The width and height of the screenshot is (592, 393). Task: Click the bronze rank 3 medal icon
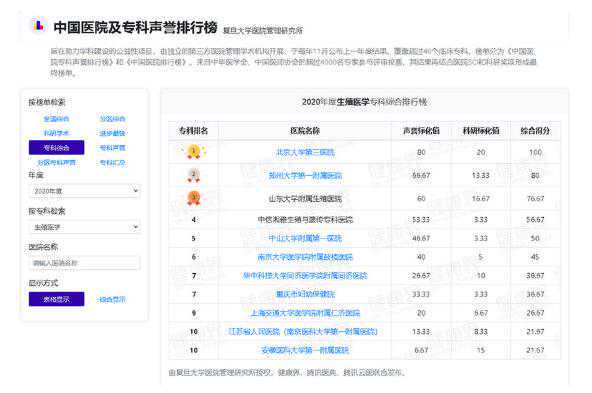(x=194, y=198)
